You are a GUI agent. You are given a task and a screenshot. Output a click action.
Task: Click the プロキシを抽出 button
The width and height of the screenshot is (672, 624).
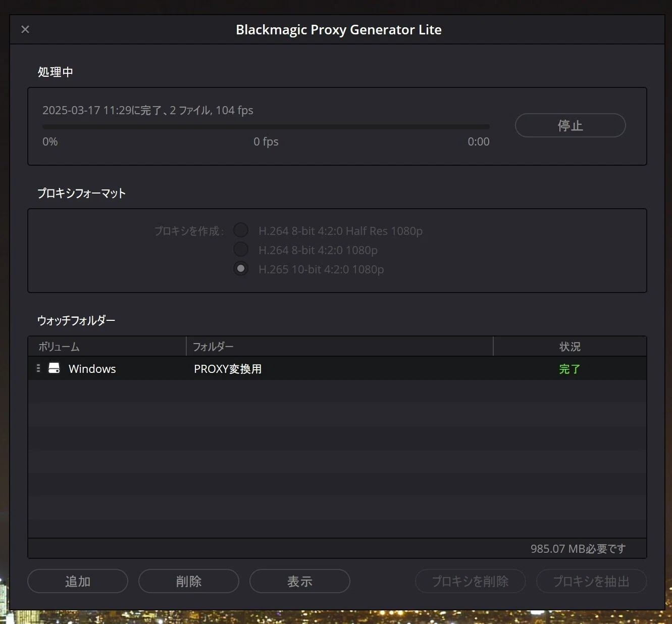tap(591, 581)
